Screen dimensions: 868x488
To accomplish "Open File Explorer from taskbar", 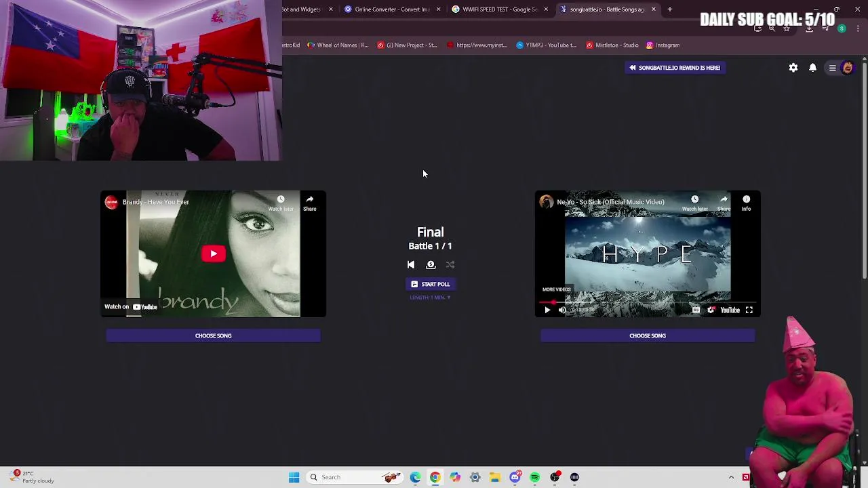I will coord(495,477).
